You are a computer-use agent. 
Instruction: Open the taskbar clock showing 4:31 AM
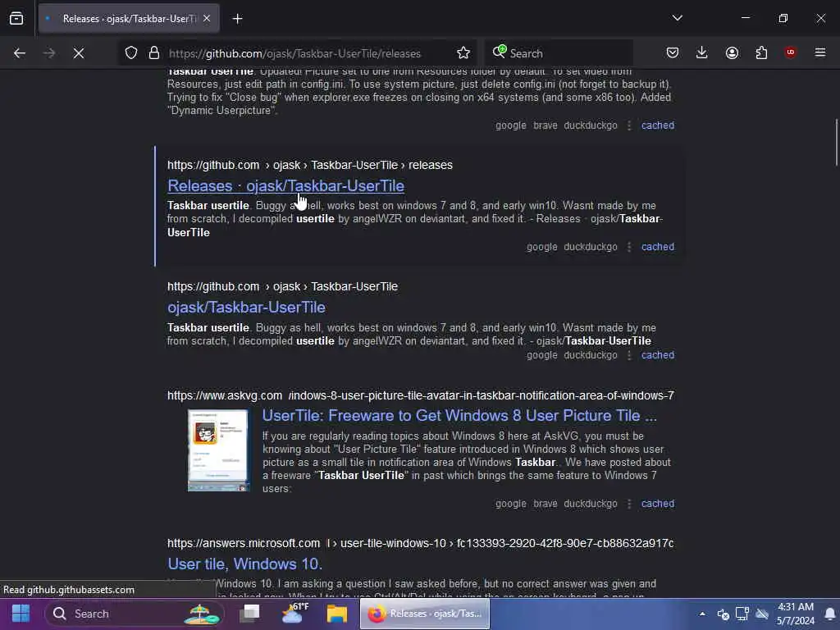pyautogui.click(x=796, y=614)
